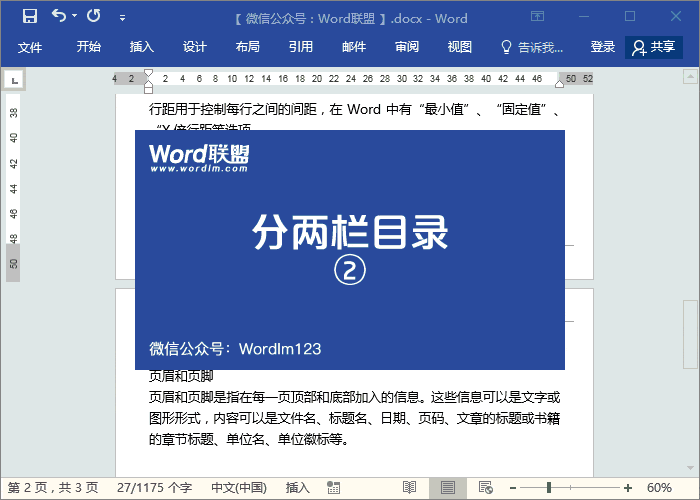
Task: Toggle the 插入 insert mode indicator
Action: (x=297, y=488)
